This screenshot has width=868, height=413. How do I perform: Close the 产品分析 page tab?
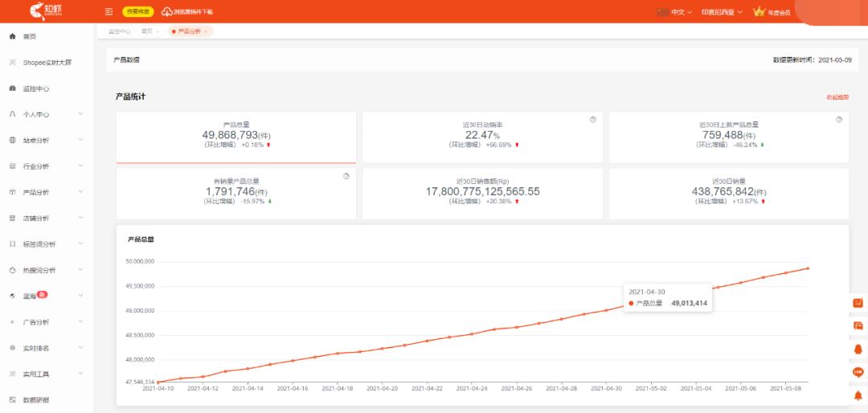click(206, 31)
